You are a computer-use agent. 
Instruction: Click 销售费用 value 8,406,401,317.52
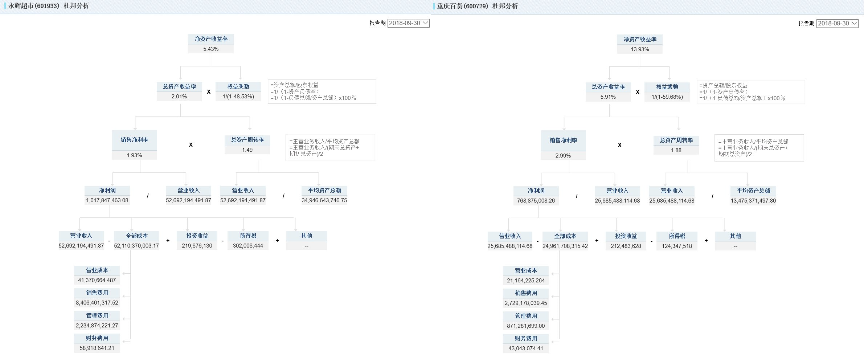point(97,303)
